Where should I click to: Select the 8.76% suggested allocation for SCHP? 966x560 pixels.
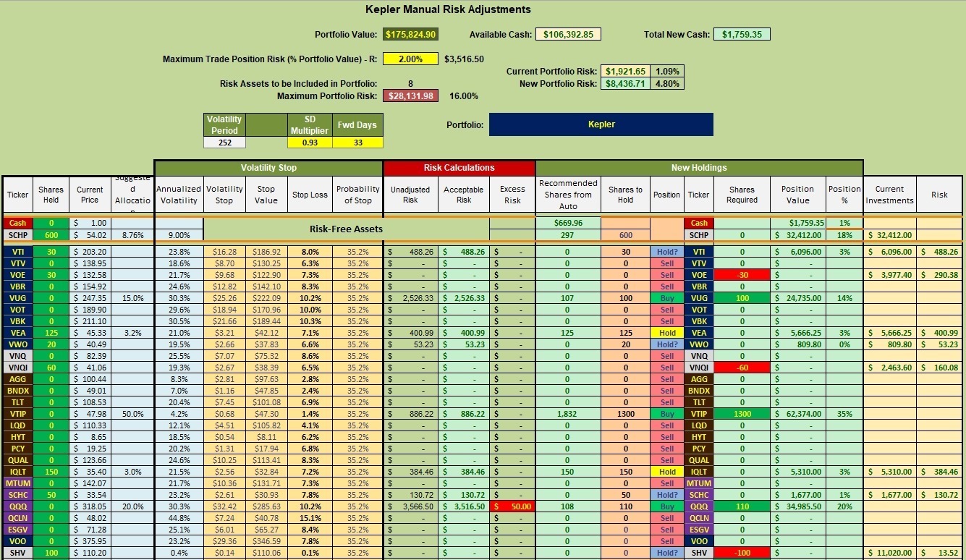pyautogui.click(x=132, y=235)
